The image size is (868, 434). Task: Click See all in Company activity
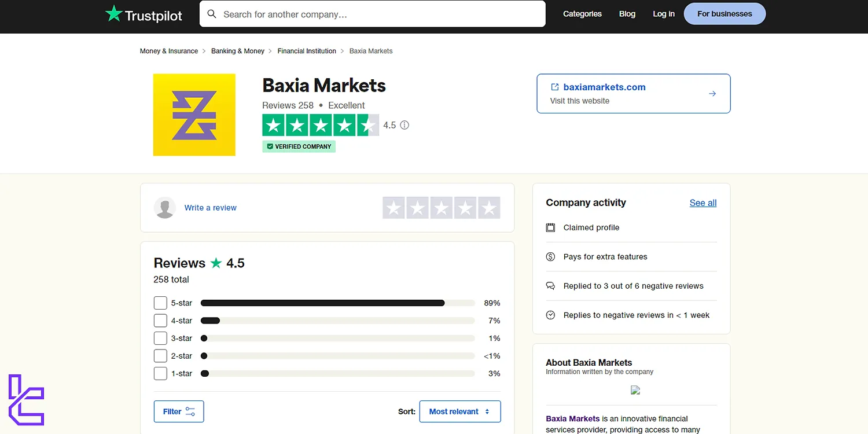pos(703,203)
